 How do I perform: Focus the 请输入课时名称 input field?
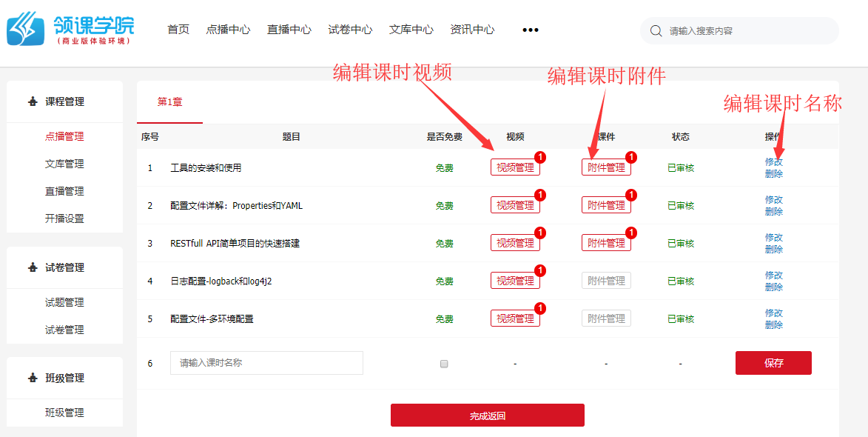pyautogui.click(x=266, y=363)
